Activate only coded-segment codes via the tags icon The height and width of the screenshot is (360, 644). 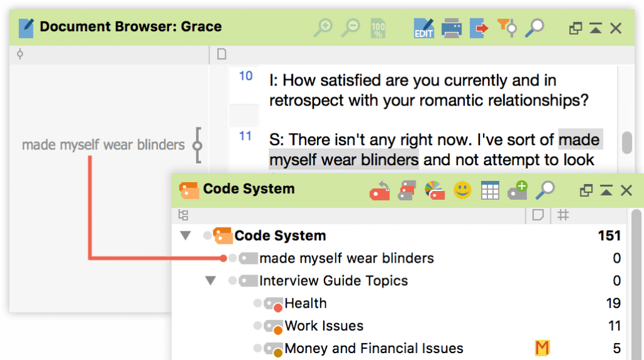pyautogui.click(x=408, y=191)
